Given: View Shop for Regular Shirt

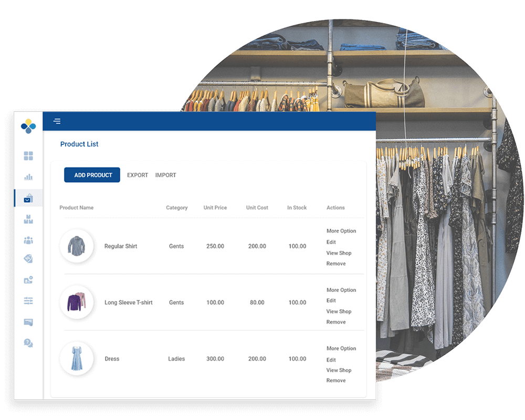Looking at the screenshot, I should (339, 253).
